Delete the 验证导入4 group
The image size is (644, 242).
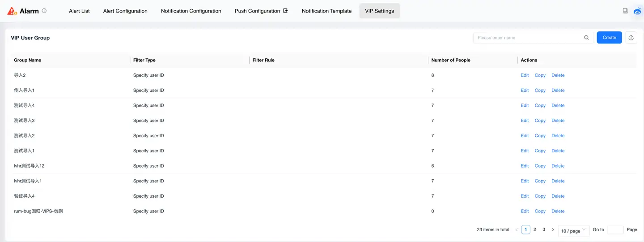(x=558, y=196)
